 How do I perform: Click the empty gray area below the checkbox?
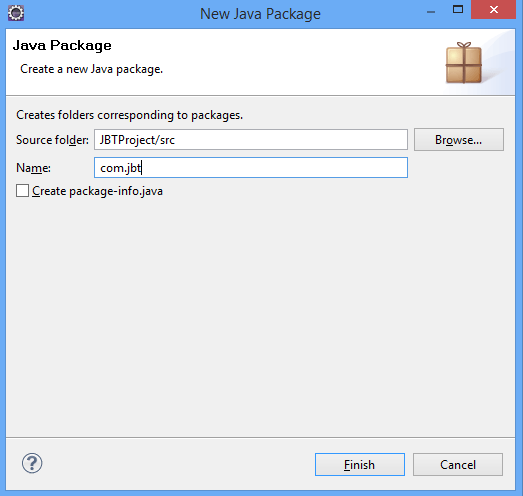(x=260, y=317)
